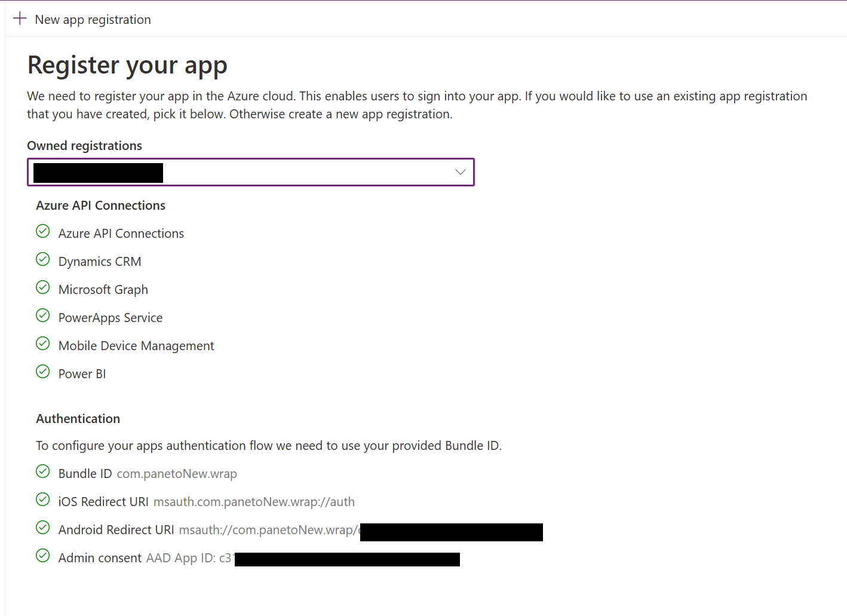847x616 pixels.
Task: Select the Mobile Device Management text
Action: (136, 346)
